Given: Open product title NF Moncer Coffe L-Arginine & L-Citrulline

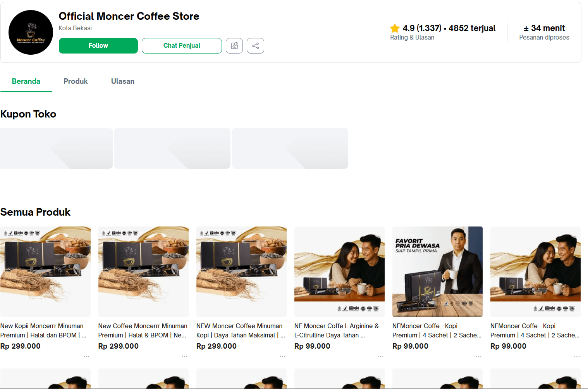Looking at the screenshot, I should click(337, 331).
